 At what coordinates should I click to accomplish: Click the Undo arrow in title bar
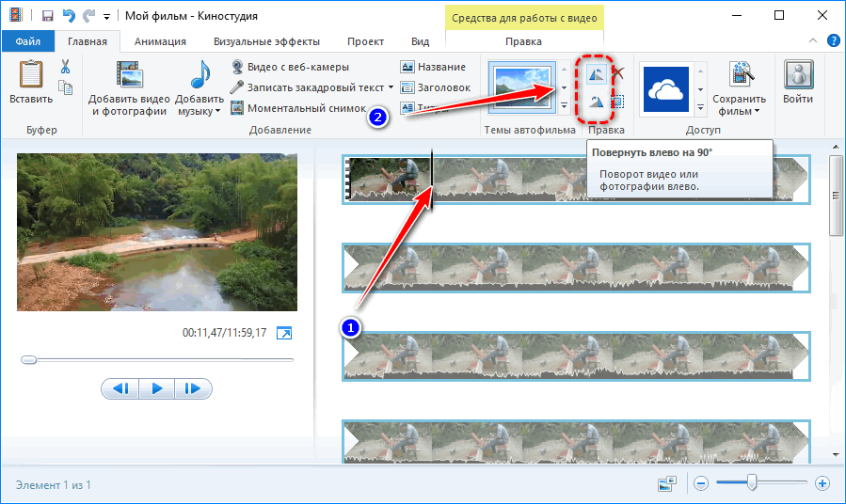pyautogui.click(x=69, y=16)
